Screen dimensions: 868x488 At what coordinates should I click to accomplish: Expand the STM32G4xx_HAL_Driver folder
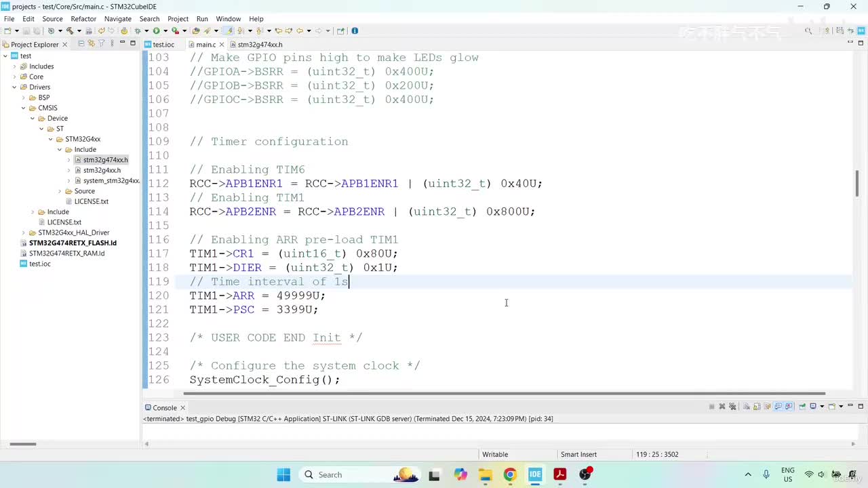(23, 232)
